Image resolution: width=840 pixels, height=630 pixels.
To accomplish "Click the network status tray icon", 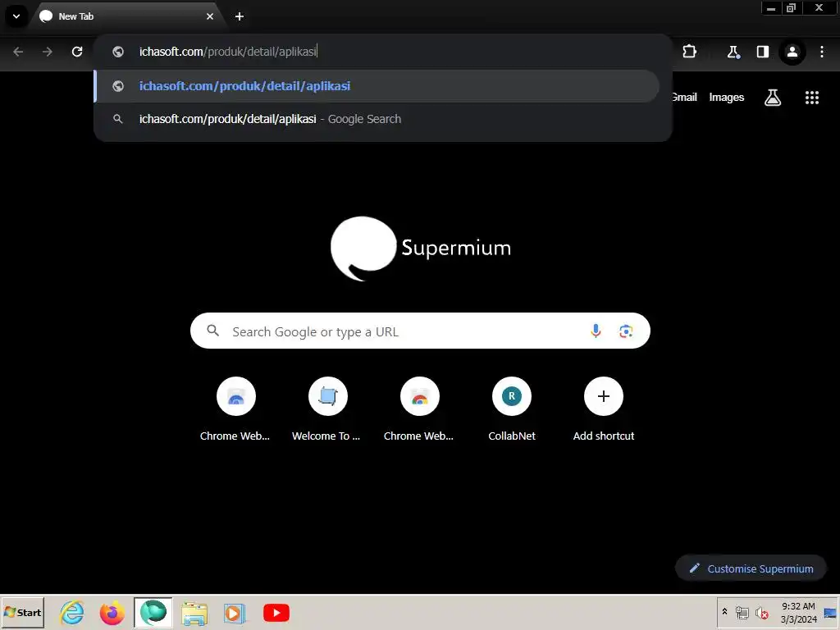I will coord(742,612).
